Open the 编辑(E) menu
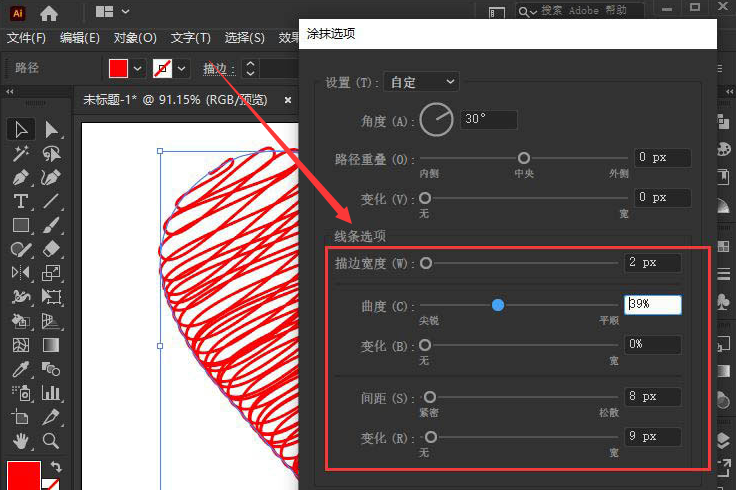Image resolution: width=736 pixels, height=490 pixels. (x=80, y=38)
